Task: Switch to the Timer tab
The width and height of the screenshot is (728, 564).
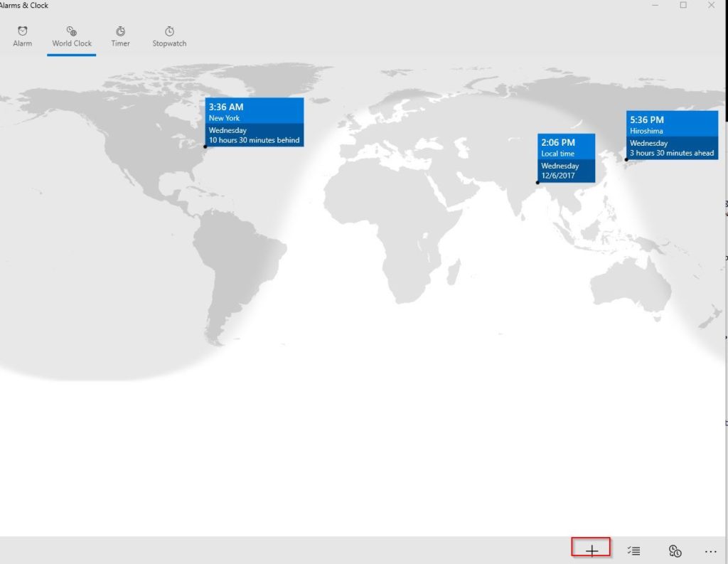Action: tap(120, 37)
